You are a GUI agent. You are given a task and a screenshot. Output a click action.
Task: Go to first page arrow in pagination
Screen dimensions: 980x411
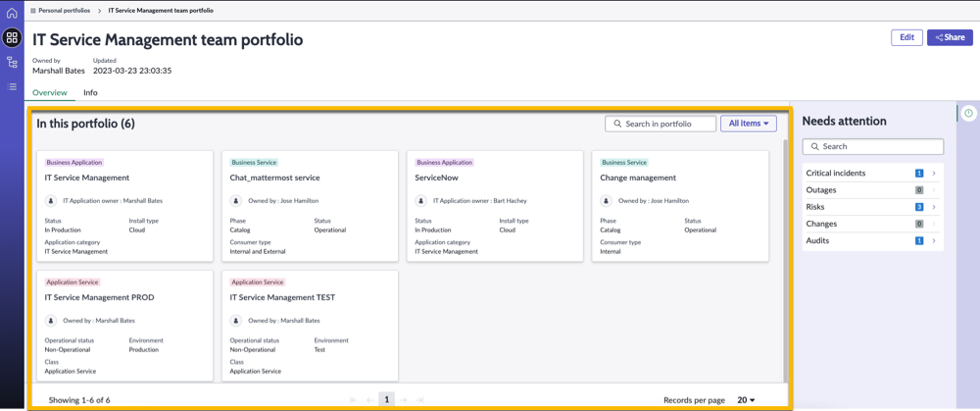pyautogui.click(x=353, y=400)
